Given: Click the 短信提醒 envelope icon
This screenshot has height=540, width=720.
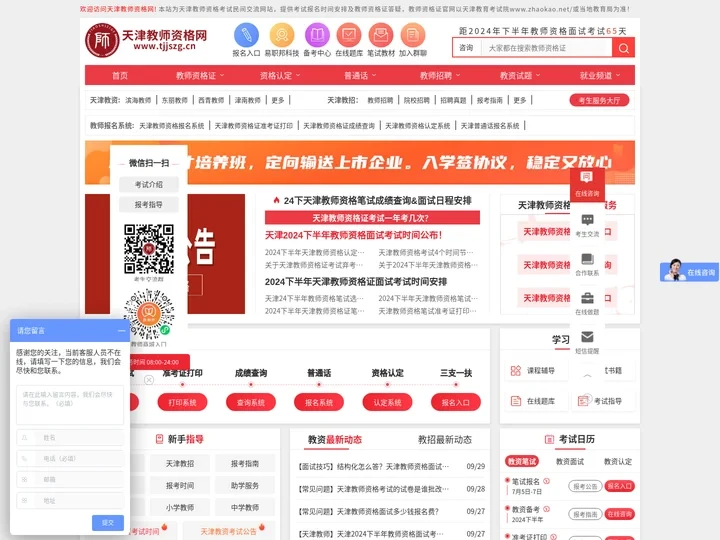Looking at the screenshot, I should point(587,337).
